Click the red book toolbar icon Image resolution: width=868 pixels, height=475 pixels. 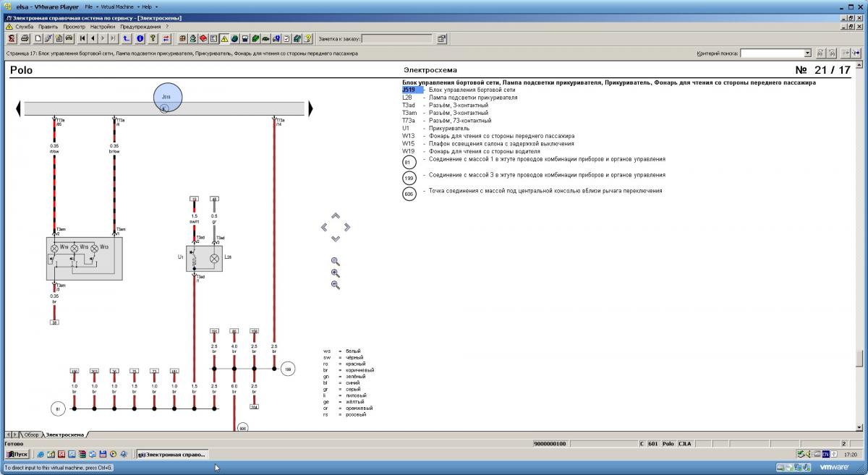click(204, 38)
